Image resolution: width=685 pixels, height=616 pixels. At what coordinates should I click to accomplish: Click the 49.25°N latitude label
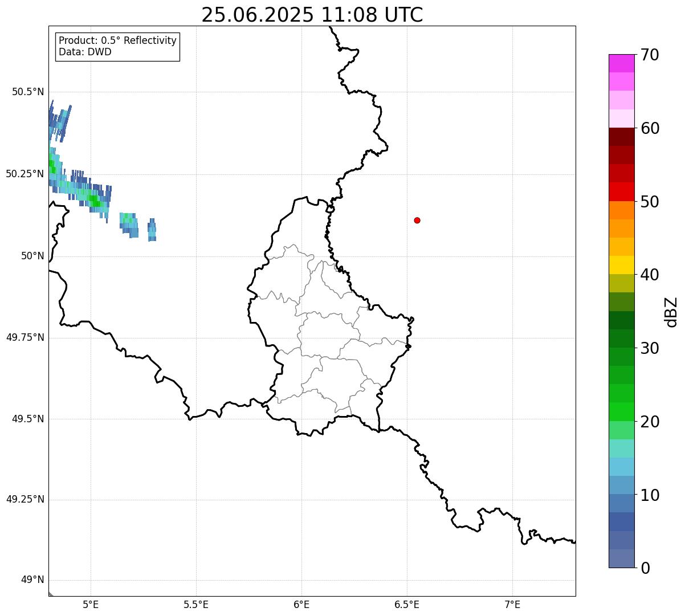click(x=25, y=499)
